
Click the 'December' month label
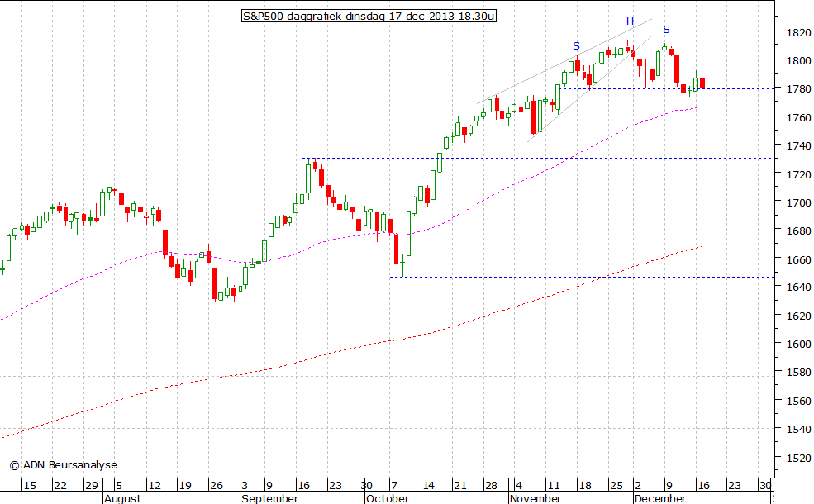(659, 498)
